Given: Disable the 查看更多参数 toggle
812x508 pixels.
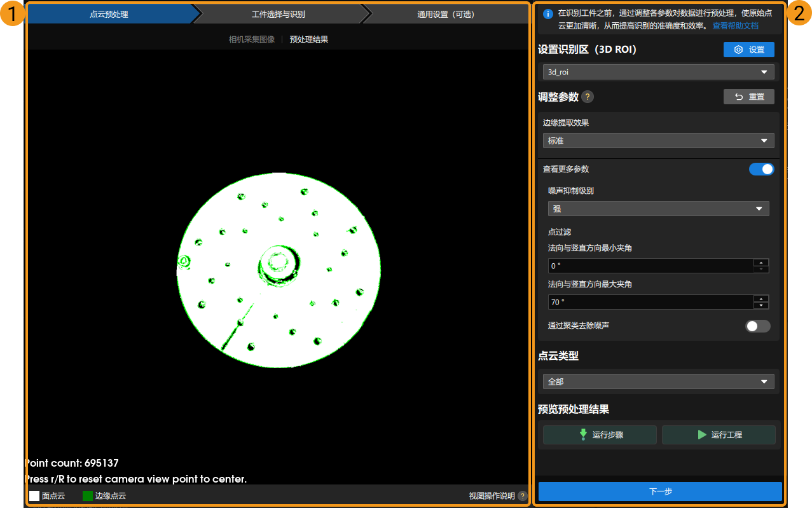Looking at the screenshot, I should tap(761, 169).
